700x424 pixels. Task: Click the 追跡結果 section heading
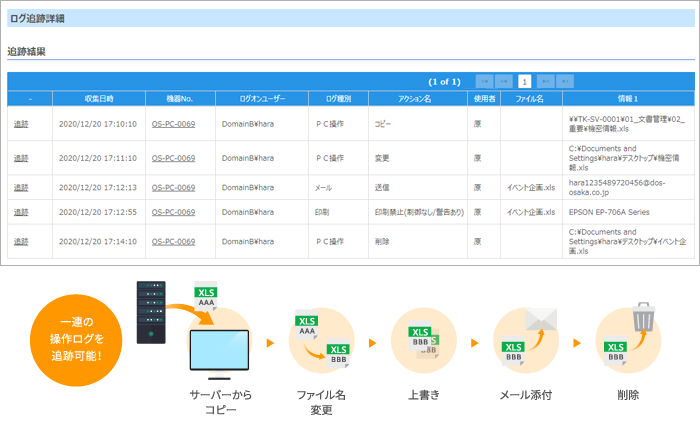pos(26,51)
